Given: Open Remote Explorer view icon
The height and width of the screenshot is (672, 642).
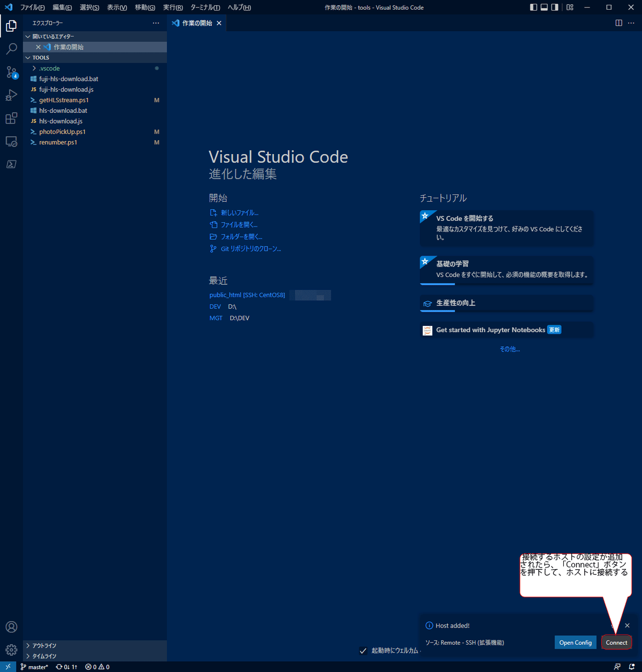Looking at the screenshot, I should pos(11,141).
